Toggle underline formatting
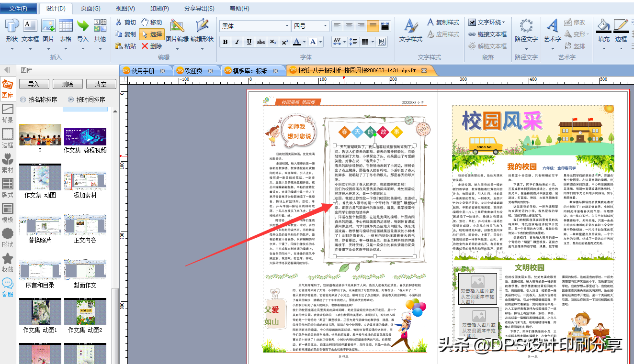Image resolution: width=634 pixels, height=364 pixels. pyautogui.click(x=249, y=42)
